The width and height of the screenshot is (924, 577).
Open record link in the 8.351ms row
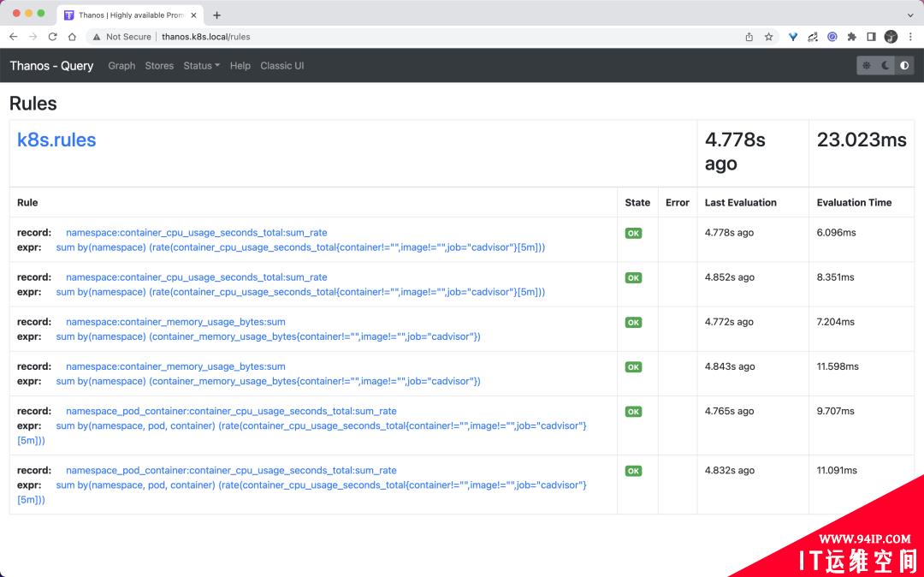pos(196,277)
